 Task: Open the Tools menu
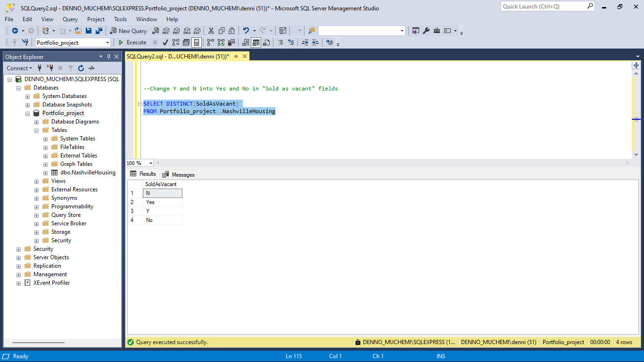120,19
